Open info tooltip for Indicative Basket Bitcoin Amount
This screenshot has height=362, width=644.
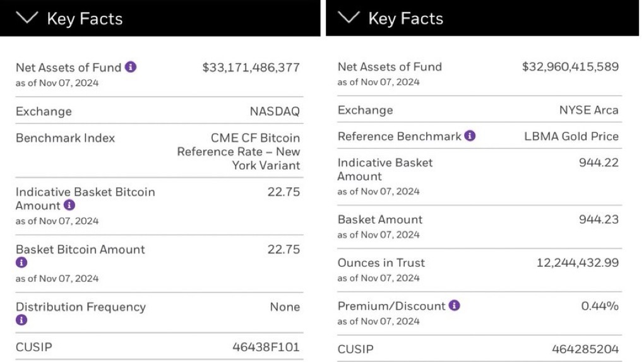coord(69,206)
